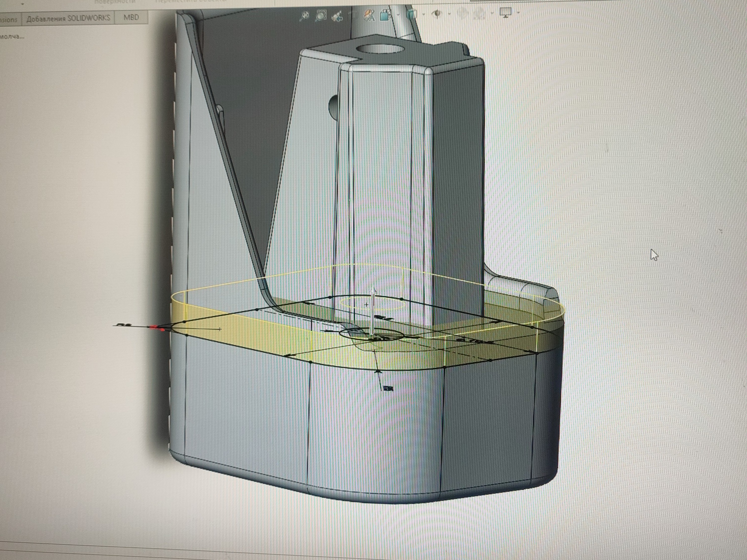Open the Hide/Show Items dropdown arrow

pos(449,14)
